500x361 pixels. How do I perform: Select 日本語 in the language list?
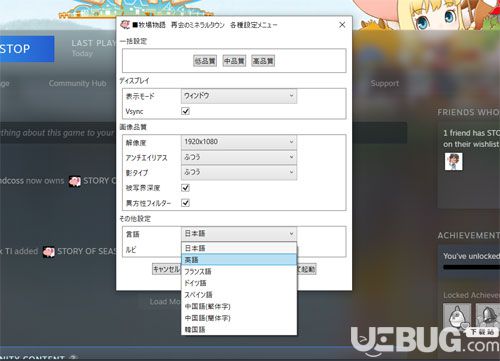[x=239, y=248]
